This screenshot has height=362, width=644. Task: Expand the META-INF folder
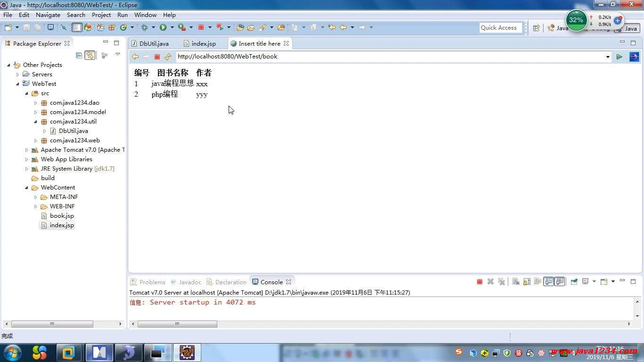[x=35, y=197]
